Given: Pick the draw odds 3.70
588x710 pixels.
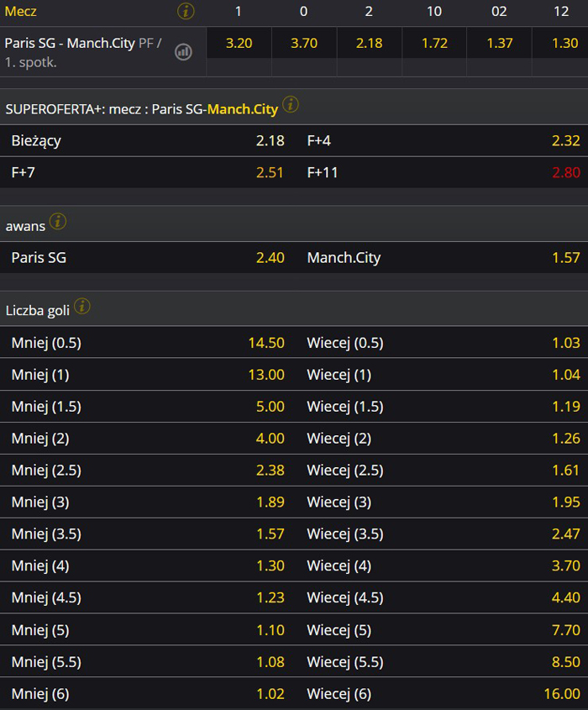Looking at the screenshot, I should point(304,43).
